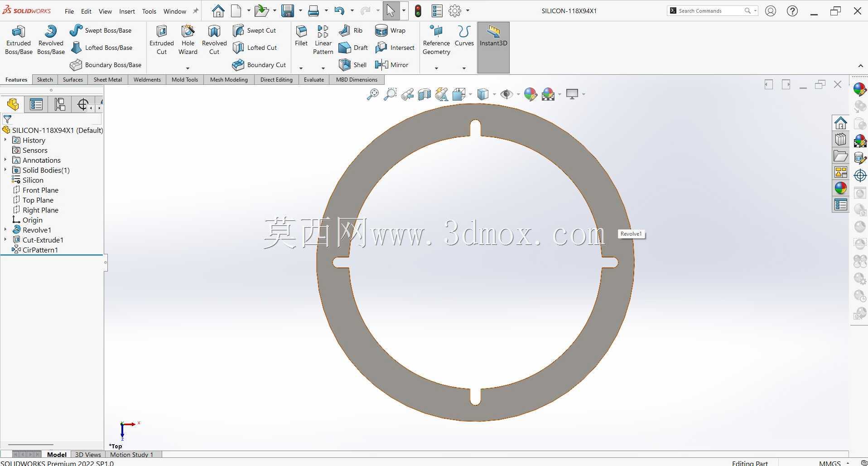Switch to the Sketch tab
The image size is (868, 466).
click(45, 80)
